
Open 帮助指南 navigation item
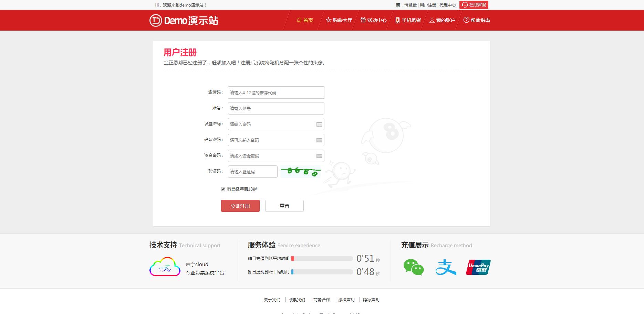pos(477,20)
